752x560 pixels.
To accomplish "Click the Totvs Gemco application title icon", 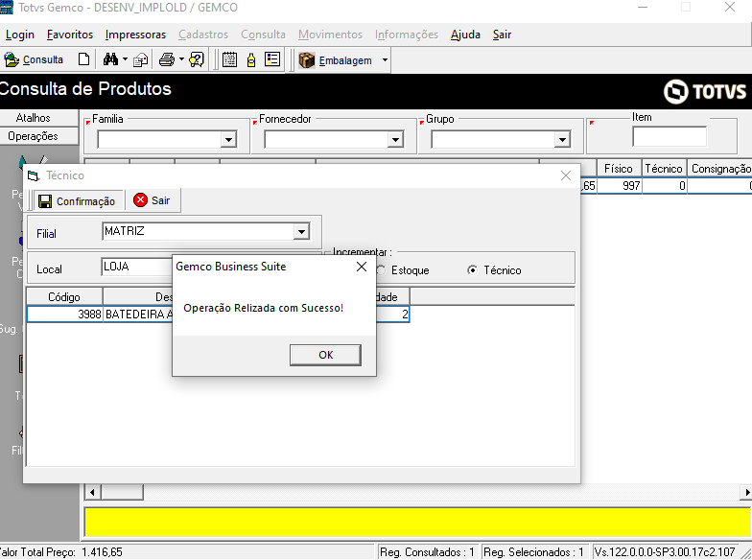I will click(6, 8).
